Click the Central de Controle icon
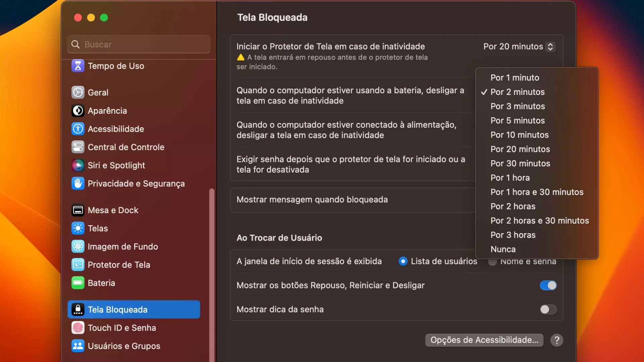Image resolution: width=644 pixels, height=362 pixels. 77,147
